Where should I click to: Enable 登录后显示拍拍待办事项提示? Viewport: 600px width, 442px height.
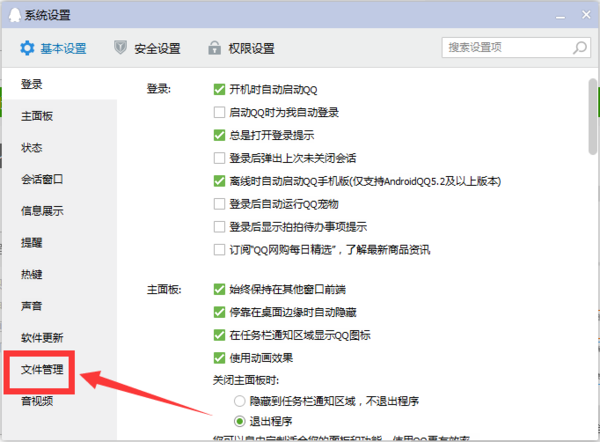point(219,227)
